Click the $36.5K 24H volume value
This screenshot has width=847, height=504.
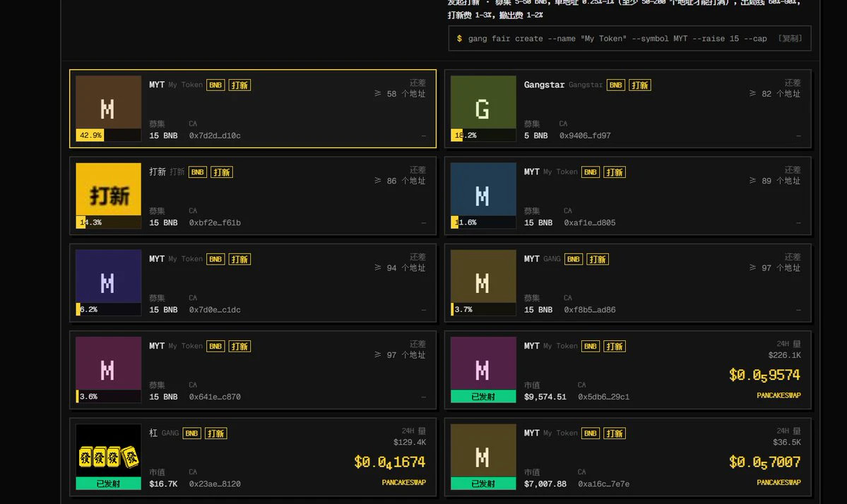[x=786, y=443]
